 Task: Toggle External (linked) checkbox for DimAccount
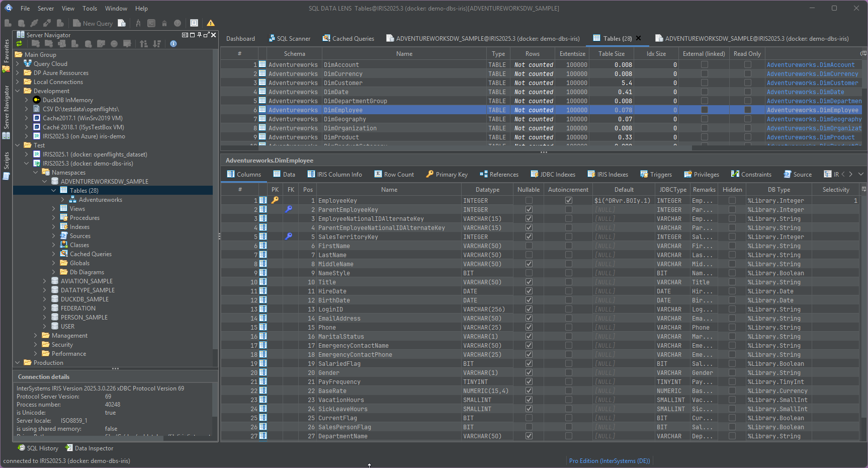[x=705, y=64]
